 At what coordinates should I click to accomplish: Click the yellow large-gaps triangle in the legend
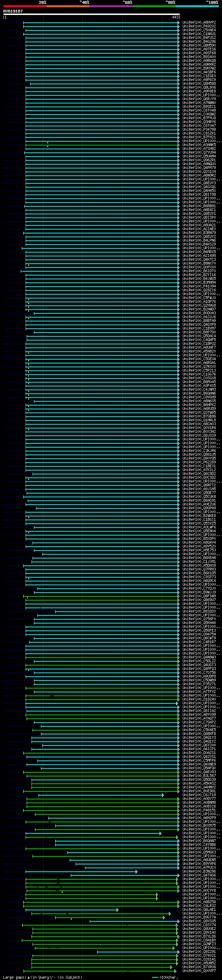click(28, 977)
